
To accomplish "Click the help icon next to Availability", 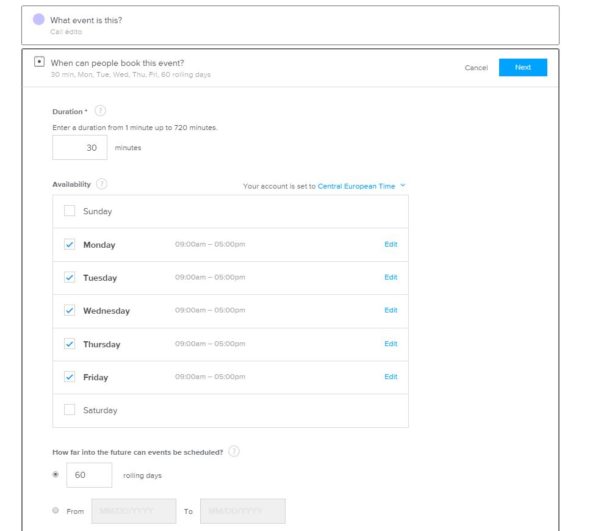I will [x=103, y=184].
